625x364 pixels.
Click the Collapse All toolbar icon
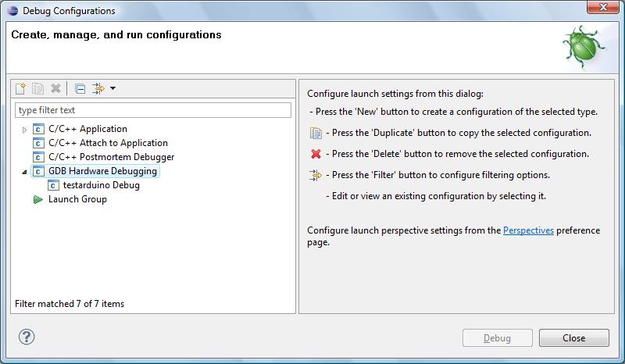[79, 89]
